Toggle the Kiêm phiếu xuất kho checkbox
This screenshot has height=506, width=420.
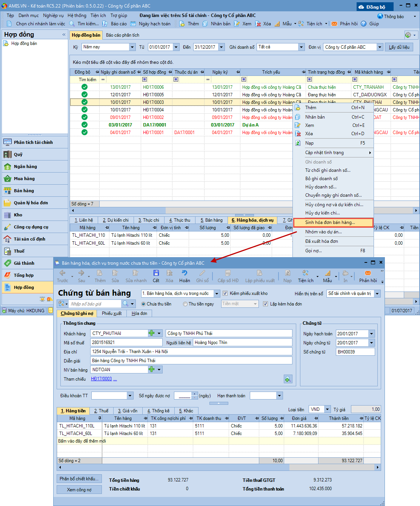225,293
